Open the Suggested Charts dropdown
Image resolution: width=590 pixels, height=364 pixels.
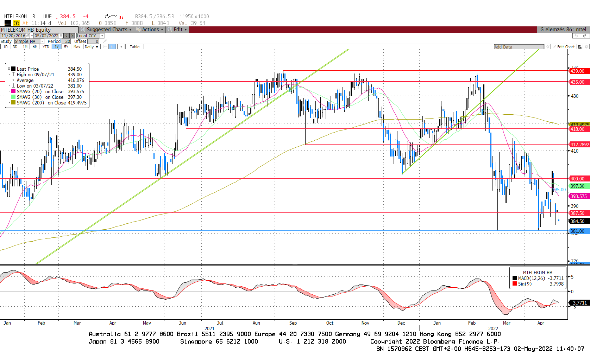106,30
